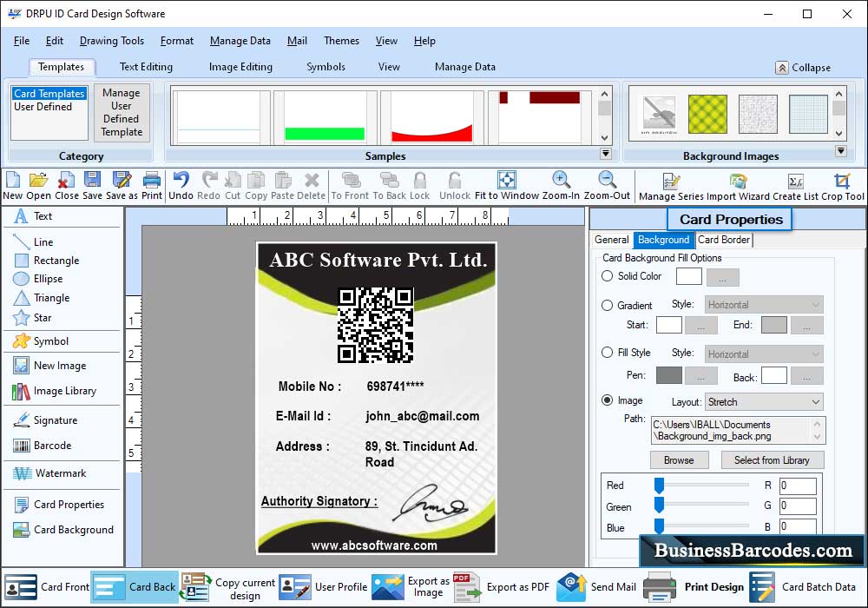Select Gradient fill option

pyautogui.click(x=608, y=305)
